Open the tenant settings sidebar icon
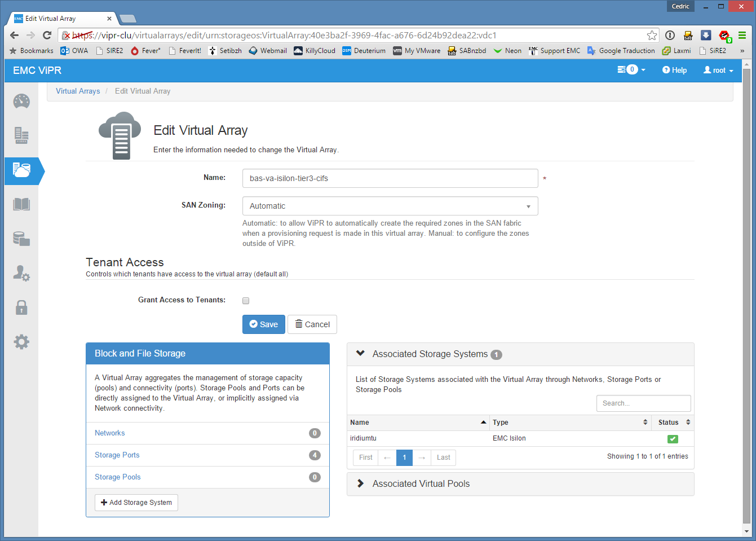 point(21,135)
